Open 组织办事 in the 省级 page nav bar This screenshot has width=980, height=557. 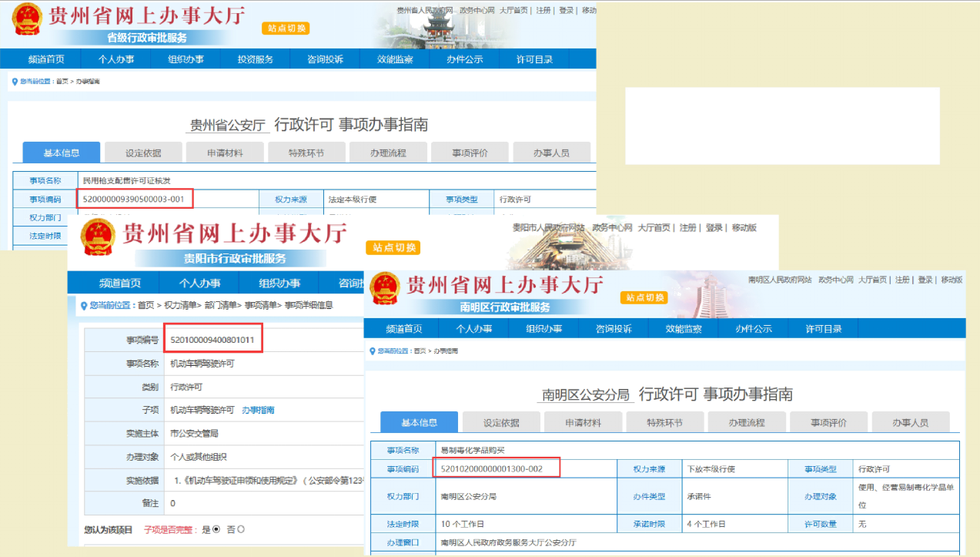click(186, 59)
